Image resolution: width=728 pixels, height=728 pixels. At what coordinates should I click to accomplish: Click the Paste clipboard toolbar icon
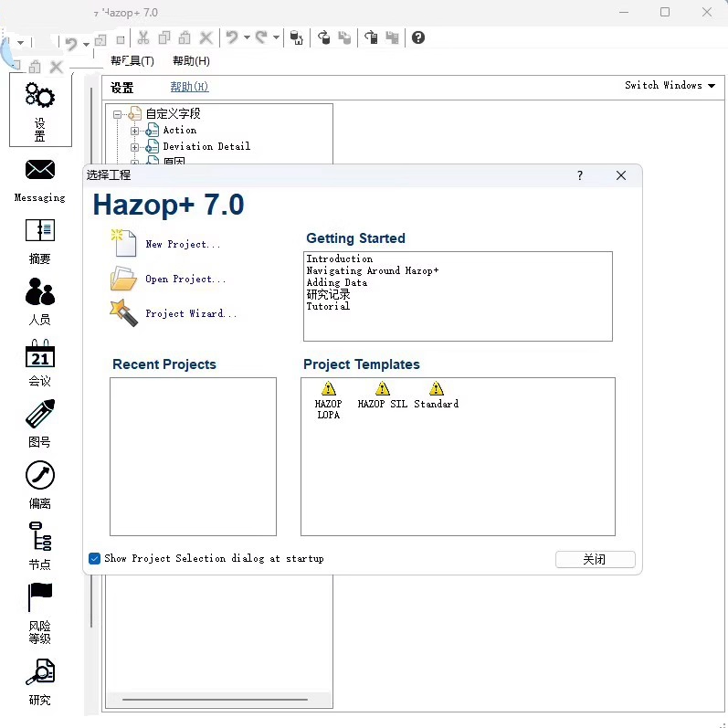tap(185, 37)
